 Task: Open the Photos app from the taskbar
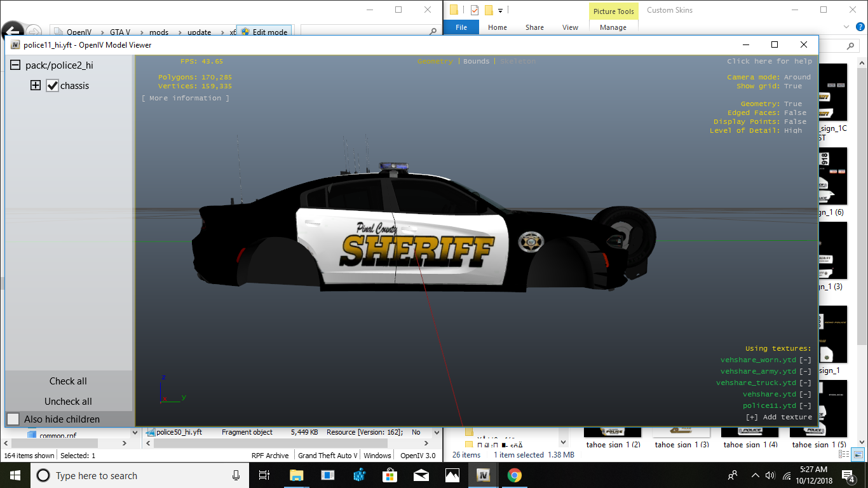pos(452,475)
